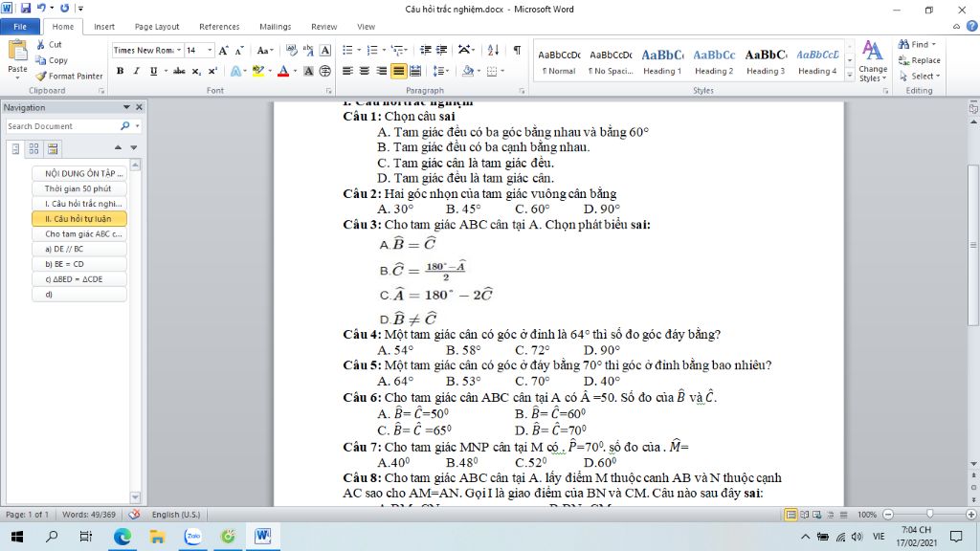Viewport: 980px width, 551px height.
Task: Browse the headings in the Navigation pane
Action: 15,148
